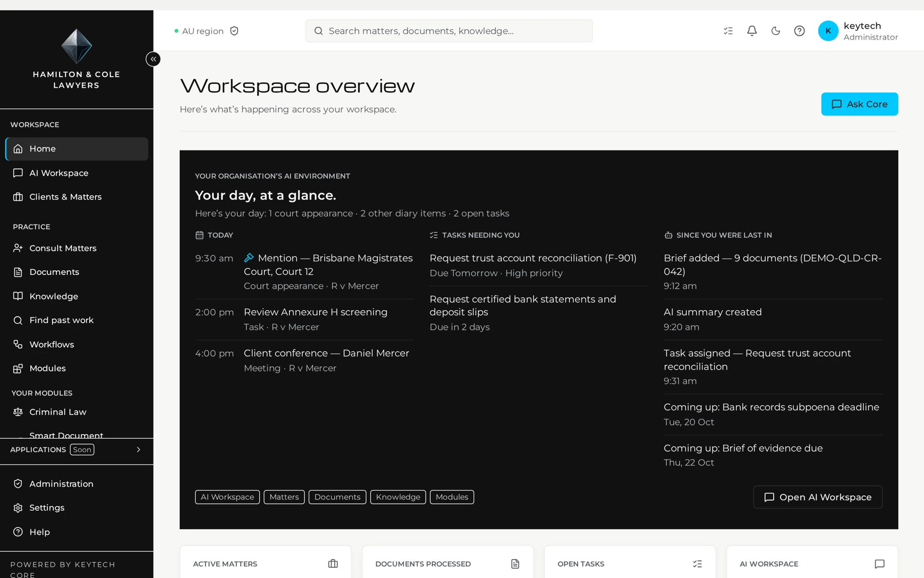This screenshot has height=578, width=924.
Task: Click the Modules icon in the sidebar
Action: pyautogui.click(x=18, y=368)
